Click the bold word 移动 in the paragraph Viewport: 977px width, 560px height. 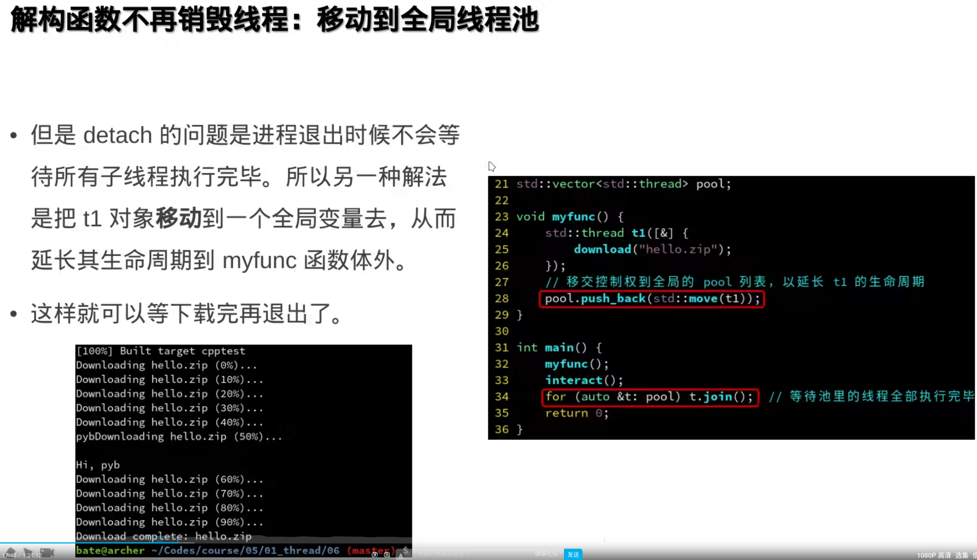(x=179, y=218)
